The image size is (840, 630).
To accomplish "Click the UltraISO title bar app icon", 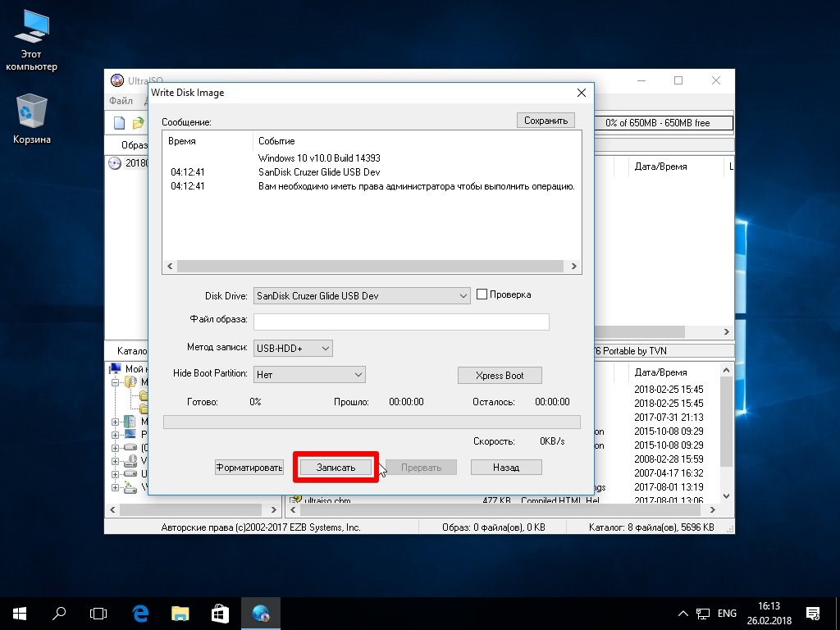I will (x=116, y=80).
